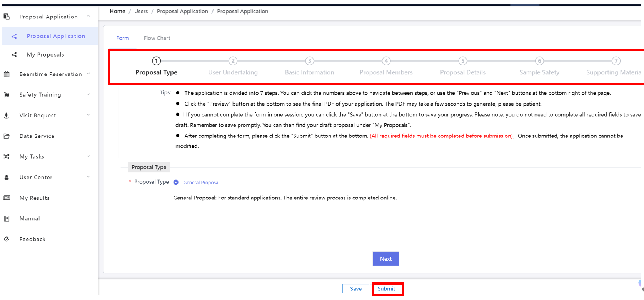Click the Data Service folder icon
This screenshot has width=644, height=300.
coord(7,136)
